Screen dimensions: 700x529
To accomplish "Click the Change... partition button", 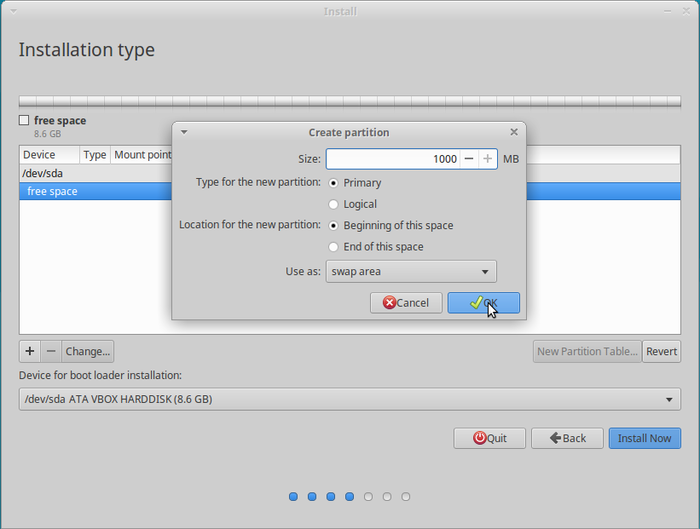I will pyautogui.click(x=88, y=351).
